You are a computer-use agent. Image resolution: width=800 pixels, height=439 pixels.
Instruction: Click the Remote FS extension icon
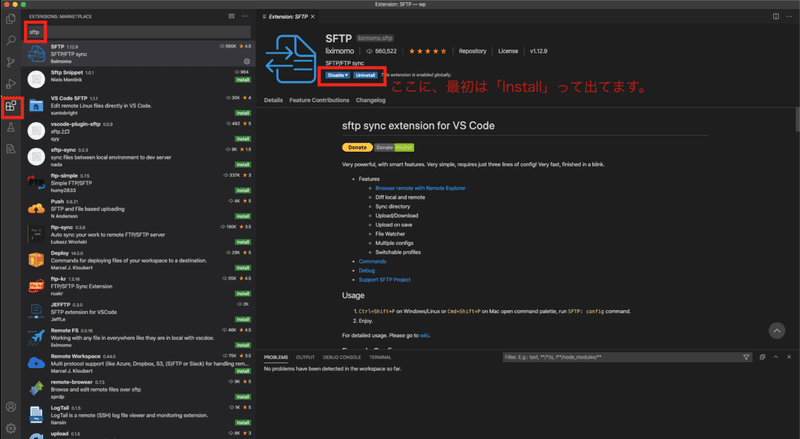(36, 337)
